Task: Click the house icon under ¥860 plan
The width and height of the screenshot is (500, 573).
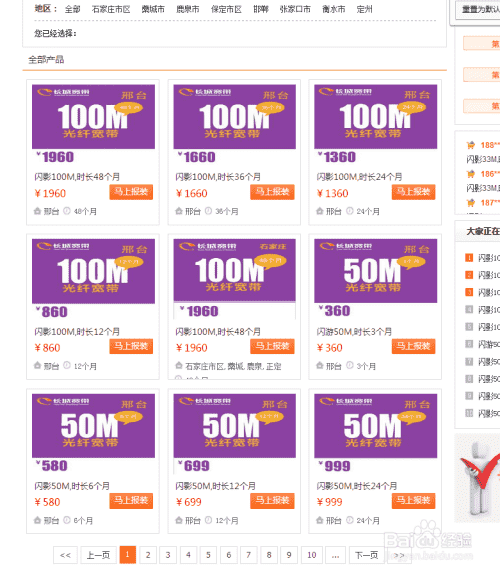Action: tap(37, 365)
